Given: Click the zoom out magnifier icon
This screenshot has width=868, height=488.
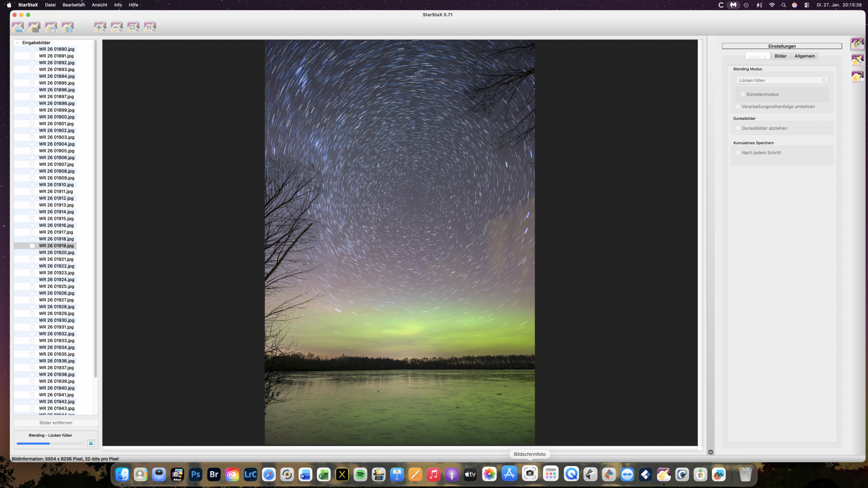Looking at the screenshot, I should [117, 27].
